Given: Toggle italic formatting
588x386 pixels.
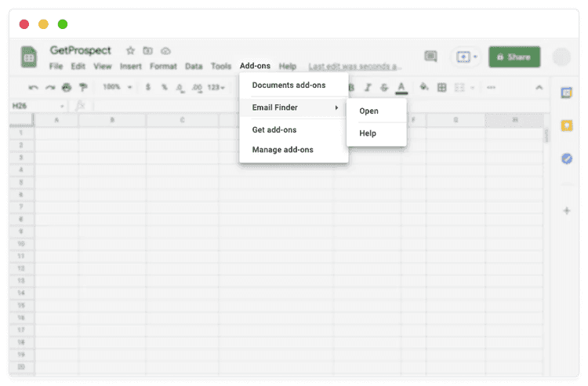Looking at the screenshot, I should pos(368,87).
